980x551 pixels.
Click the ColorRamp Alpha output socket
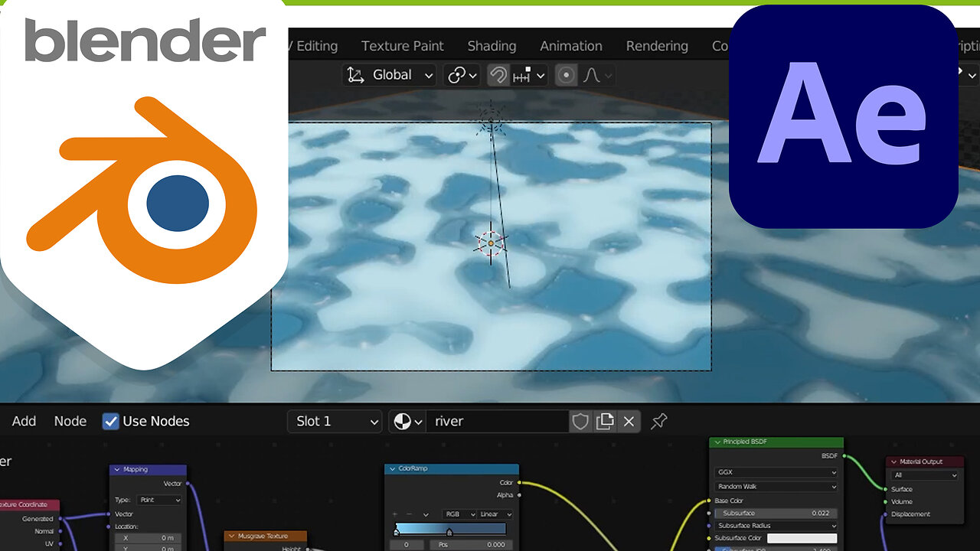click(520, 495)
